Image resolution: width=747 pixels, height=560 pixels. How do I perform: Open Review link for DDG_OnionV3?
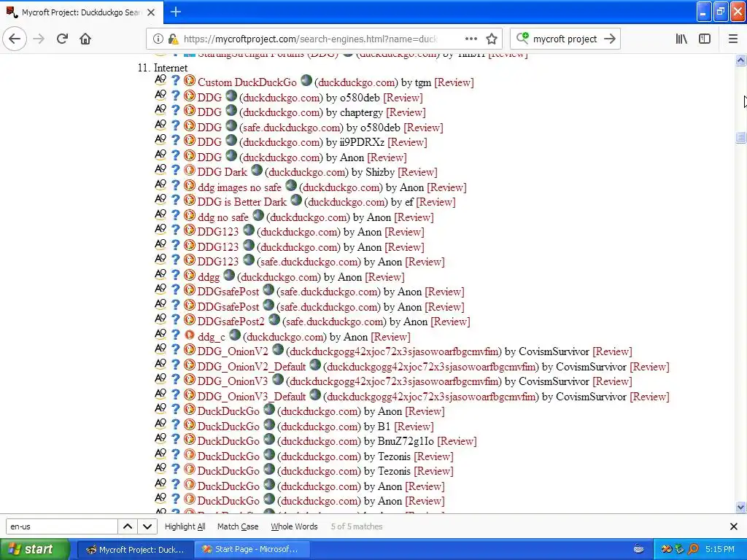coord(612,381)
